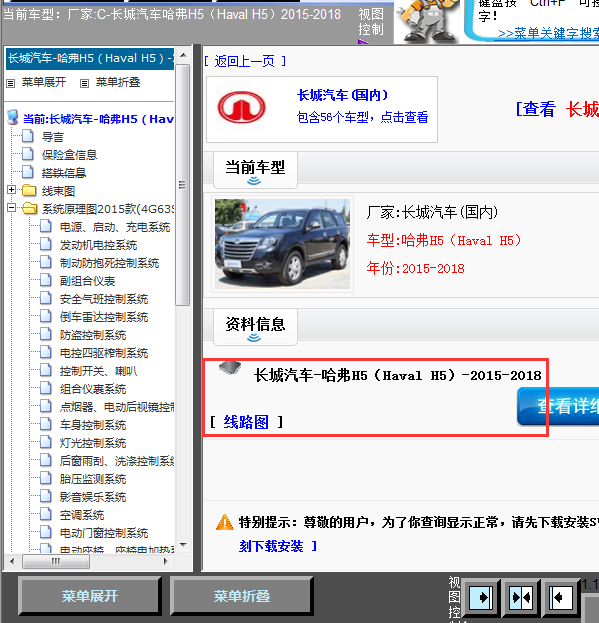Select 影音娱乐系统 entry
Screen dimensions: 599x623
pyautogui.click(x=93, y=497)
